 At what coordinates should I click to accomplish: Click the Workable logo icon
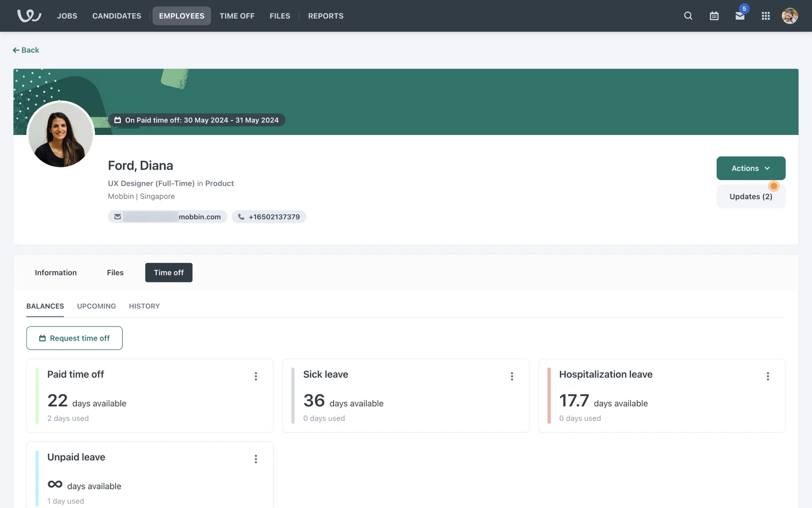pyautogui.click(x=29, y=16)
